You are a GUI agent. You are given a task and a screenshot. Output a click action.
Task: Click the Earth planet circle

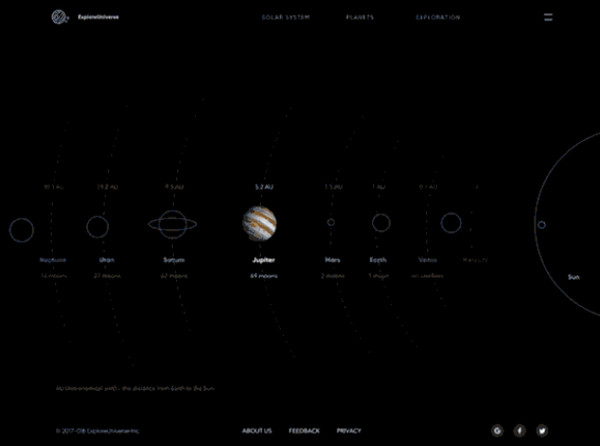point(380,222)
